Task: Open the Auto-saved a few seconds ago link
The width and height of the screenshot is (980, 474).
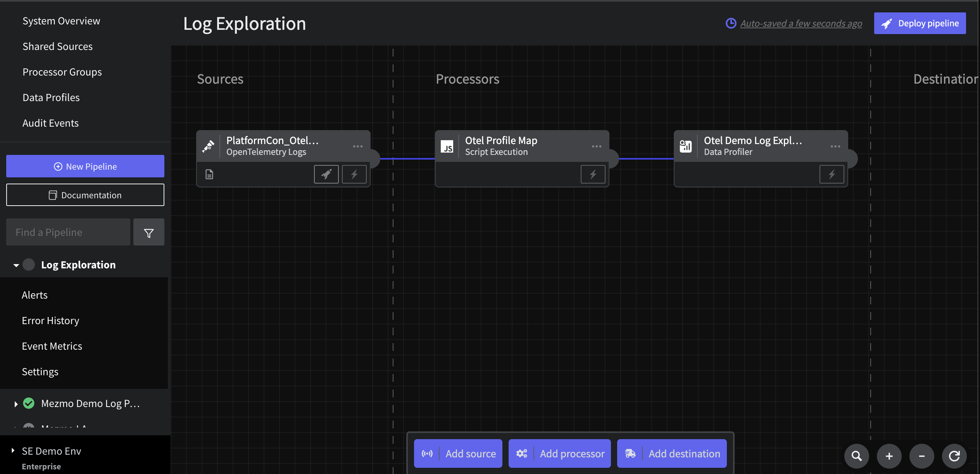Action: point(801,24)
